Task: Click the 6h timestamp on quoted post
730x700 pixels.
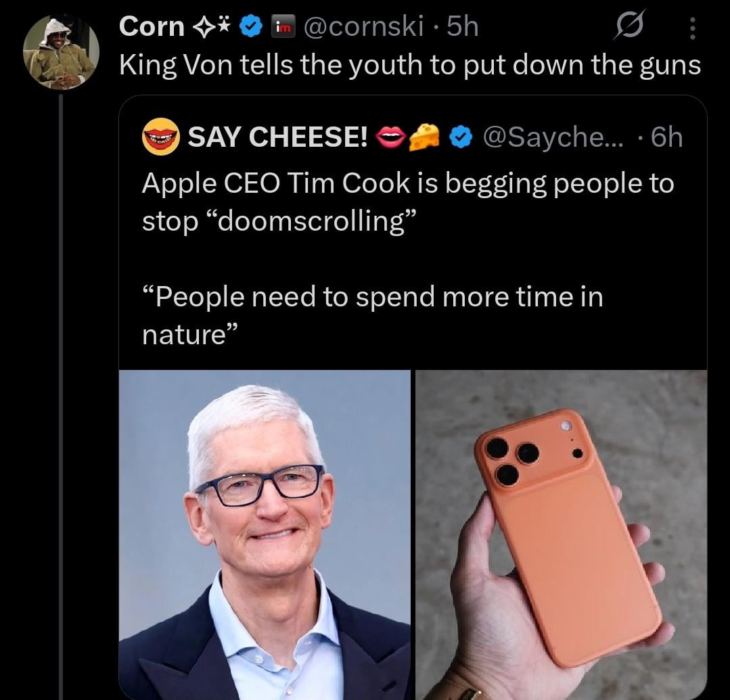Action: 666,137
